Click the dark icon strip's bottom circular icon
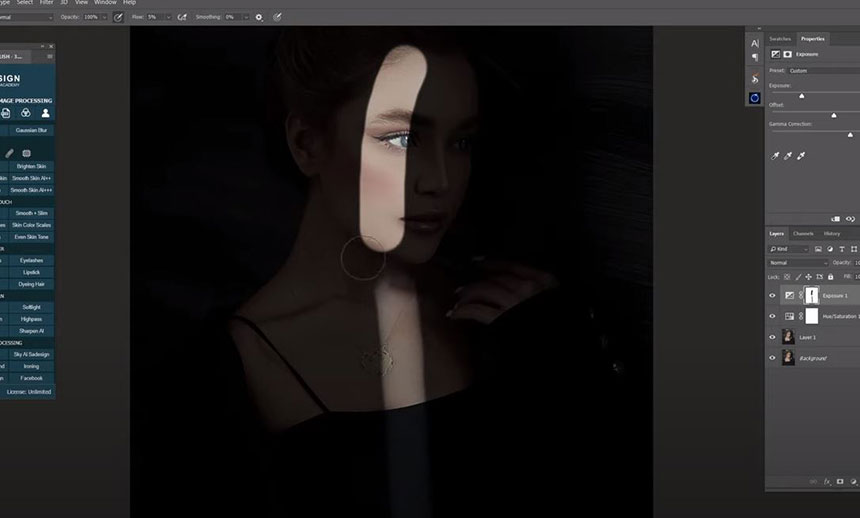 [x=754, y=98]
